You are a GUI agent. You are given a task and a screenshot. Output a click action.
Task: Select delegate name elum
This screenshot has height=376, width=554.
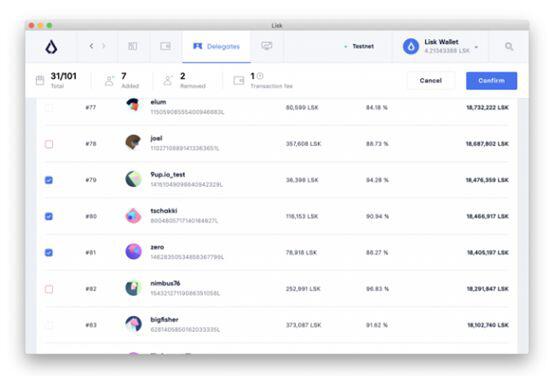click(158, 102)
